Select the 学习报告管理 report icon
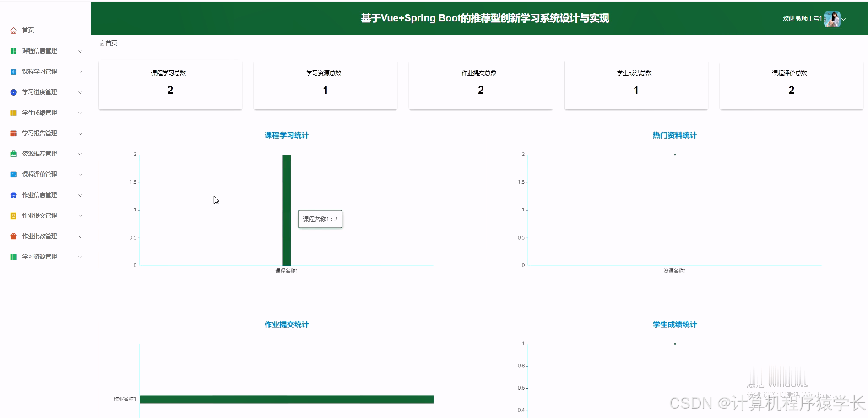 [13, 133]
